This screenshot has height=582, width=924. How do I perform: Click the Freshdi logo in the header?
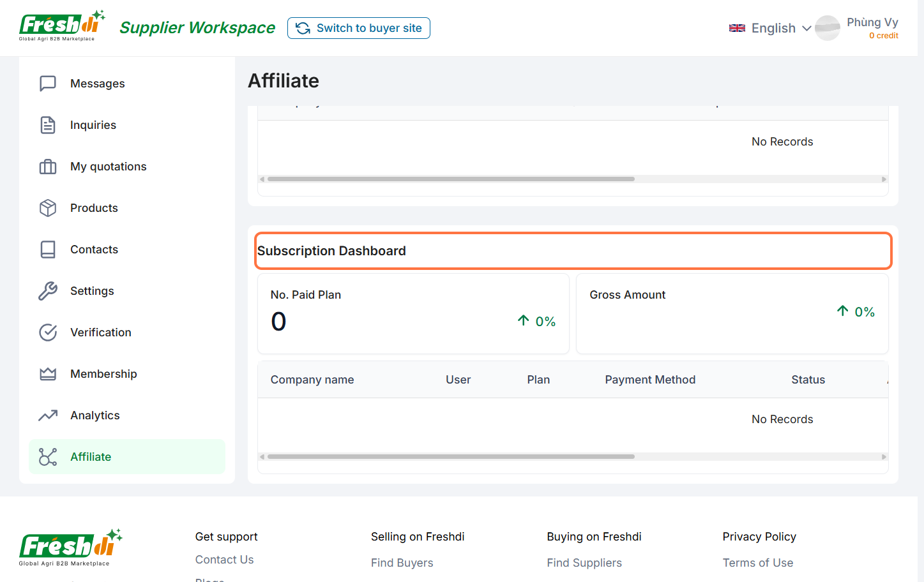62,26
